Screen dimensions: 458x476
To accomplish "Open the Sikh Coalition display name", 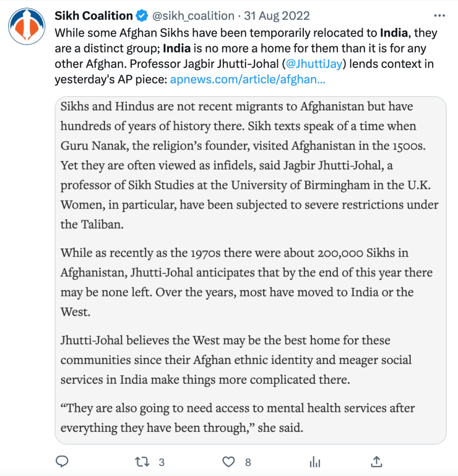I will coord(94,16).
